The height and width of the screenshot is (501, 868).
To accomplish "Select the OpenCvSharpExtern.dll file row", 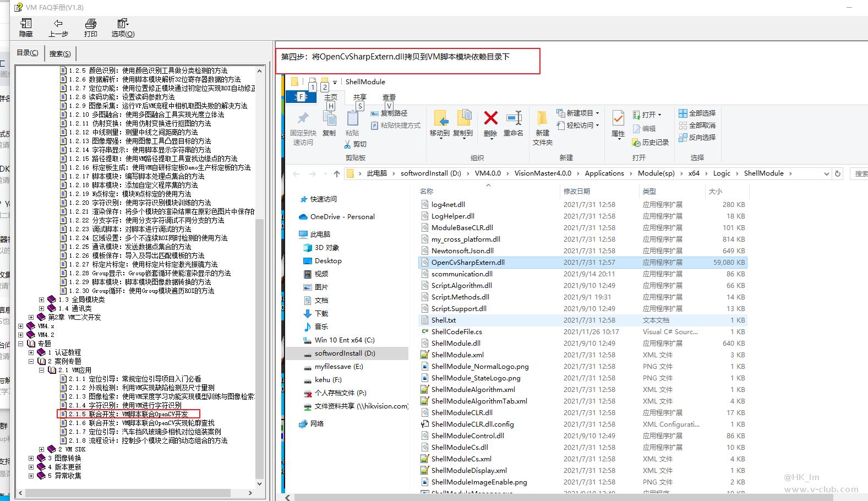I will coord(468,263).
